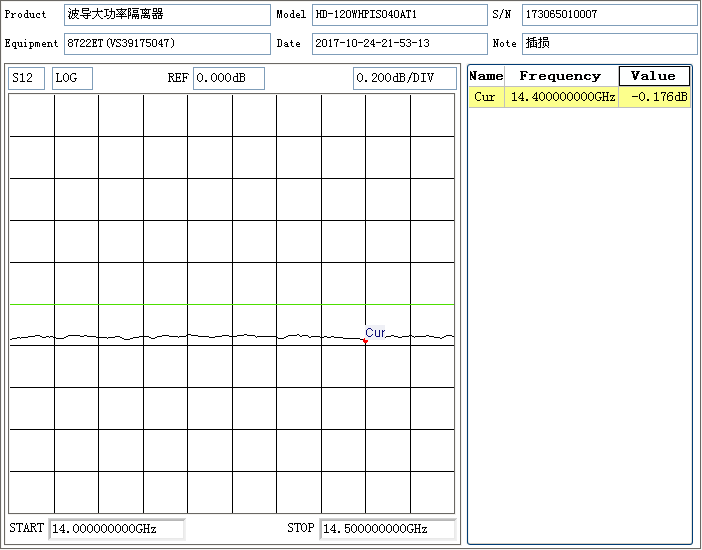
Task: Click the START label text
Action: coord(26,528)
